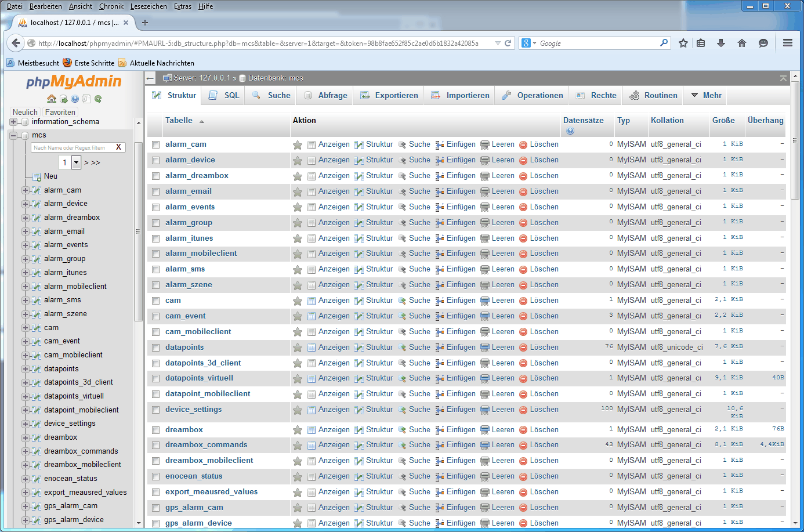Select the device_settings row checkbox
The width and height of the screenshot is (804, 532).
coord(155,410)
